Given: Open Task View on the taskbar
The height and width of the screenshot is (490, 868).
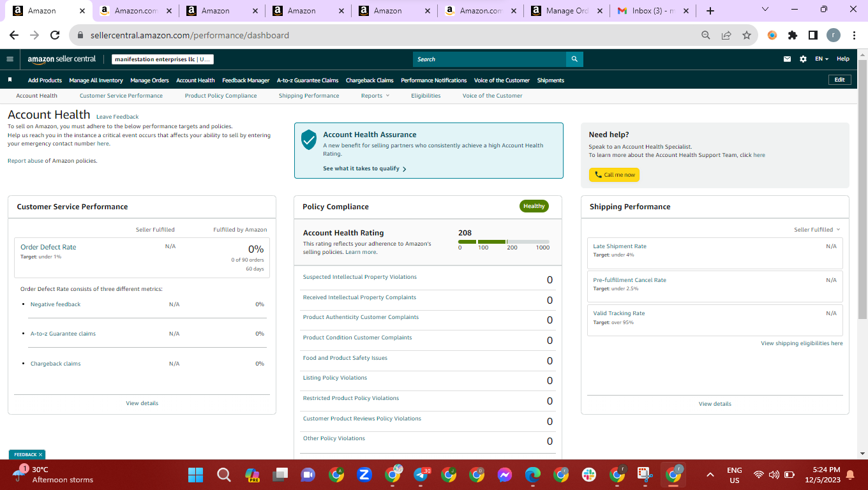Looking at the screenshot, I should tap(280, 475).
